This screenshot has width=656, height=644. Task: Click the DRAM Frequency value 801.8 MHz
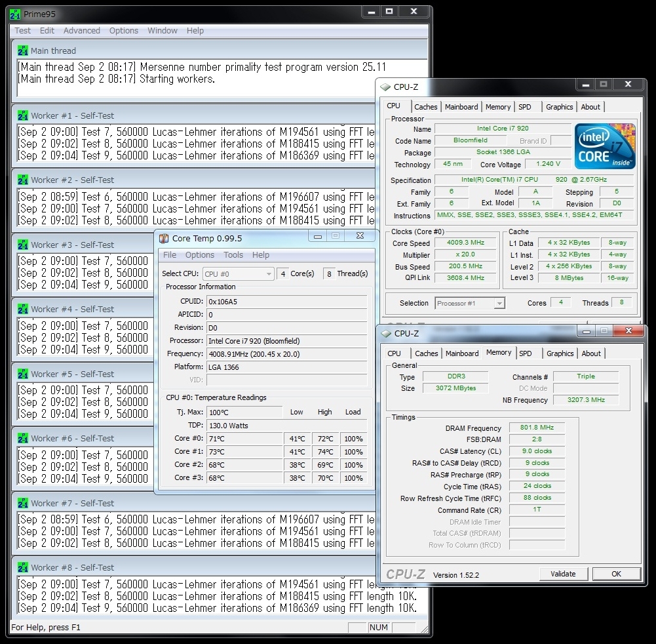coord(537,428)
